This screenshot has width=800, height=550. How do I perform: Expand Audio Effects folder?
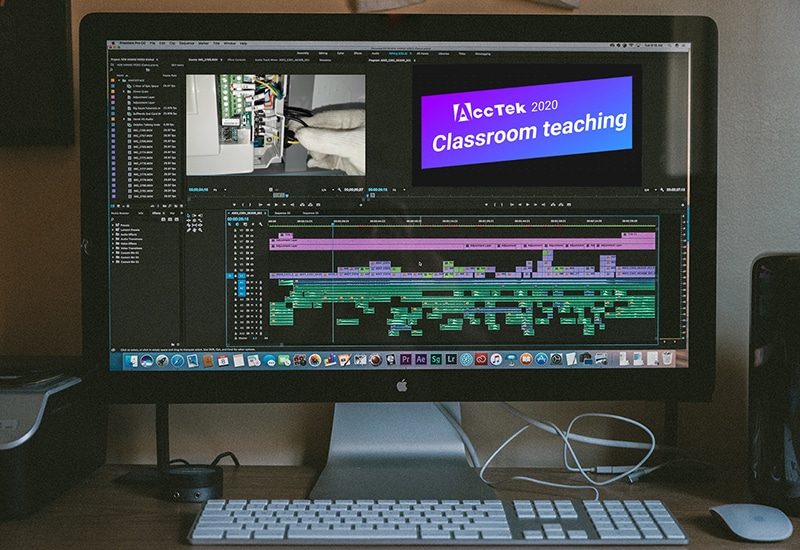click(113, 235)
